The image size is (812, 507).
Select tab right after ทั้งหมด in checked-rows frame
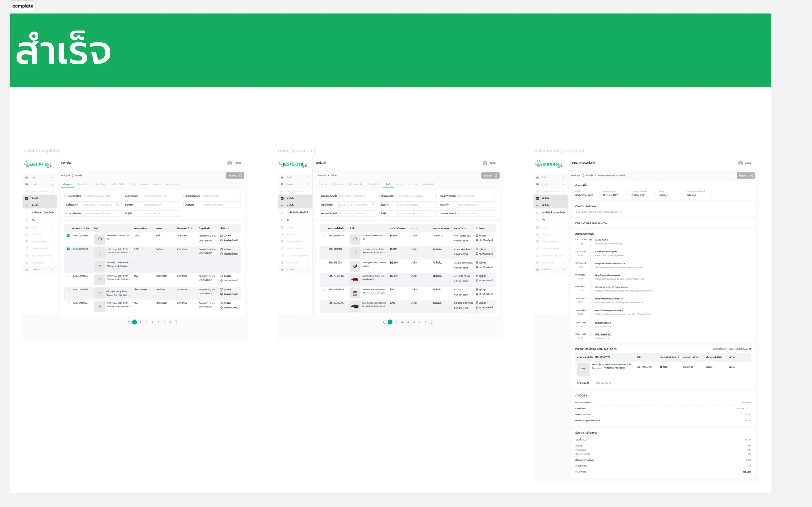[x=82, y=185]
